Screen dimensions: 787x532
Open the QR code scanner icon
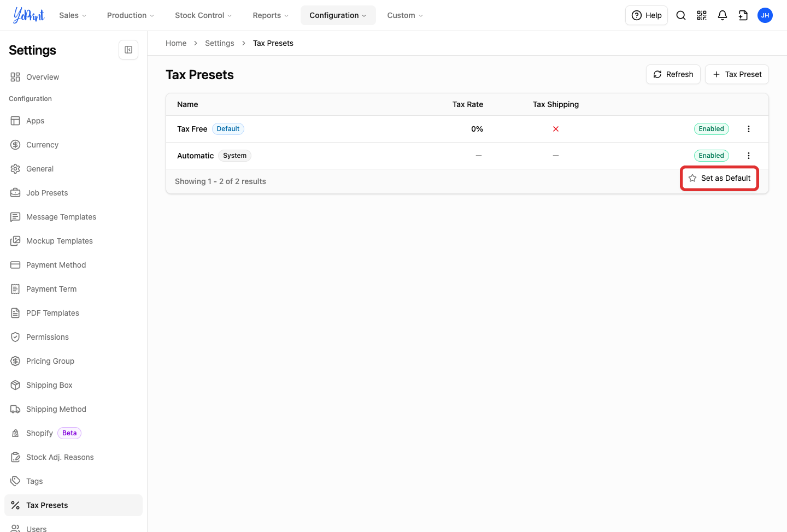click(x=702, y=15)
